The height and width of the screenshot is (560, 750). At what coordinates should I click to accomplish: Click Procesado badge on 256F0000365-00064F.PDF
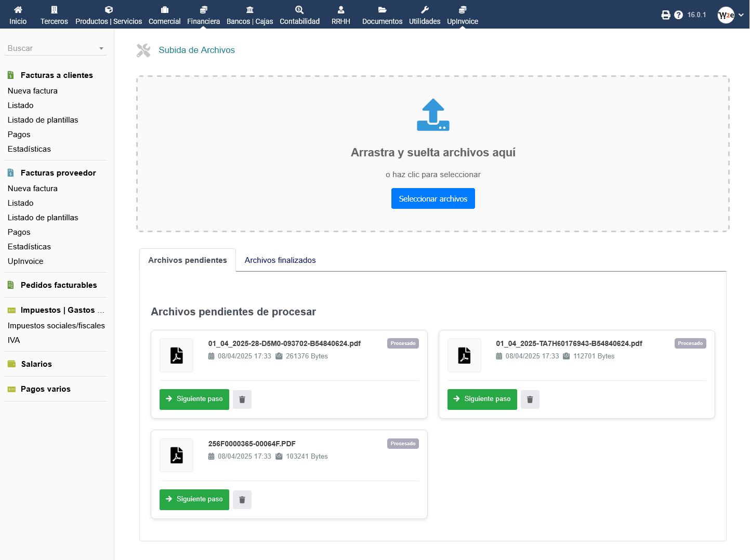click(403, 444)
